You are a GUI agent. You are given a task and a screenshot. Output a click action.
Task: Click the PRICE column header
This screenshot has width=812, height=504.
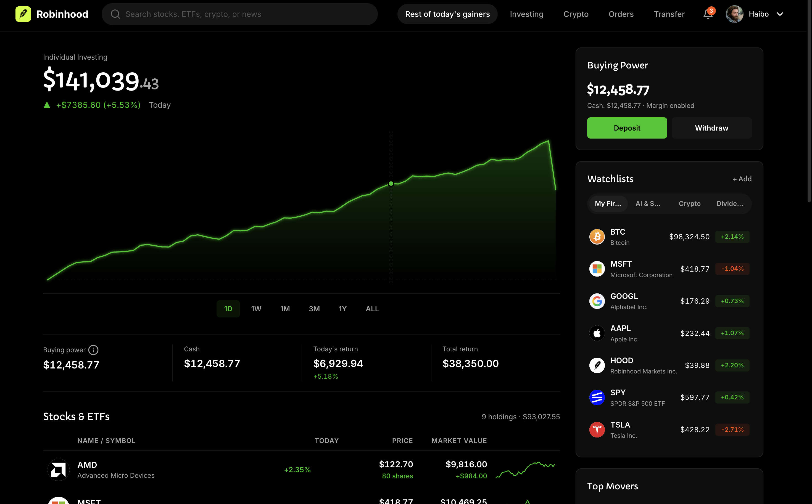(x=402, y=441)
